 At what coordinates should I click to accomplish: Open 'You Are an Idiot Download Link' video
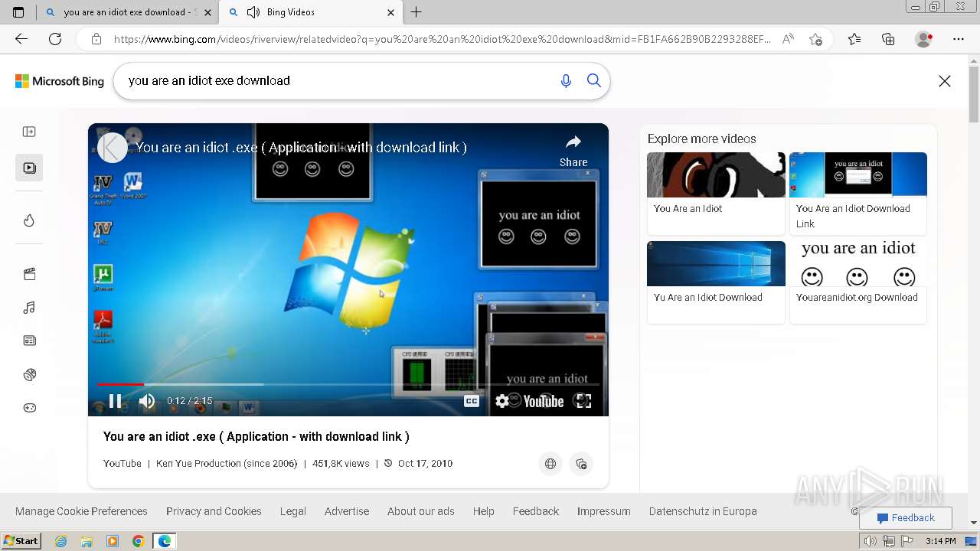858,193
